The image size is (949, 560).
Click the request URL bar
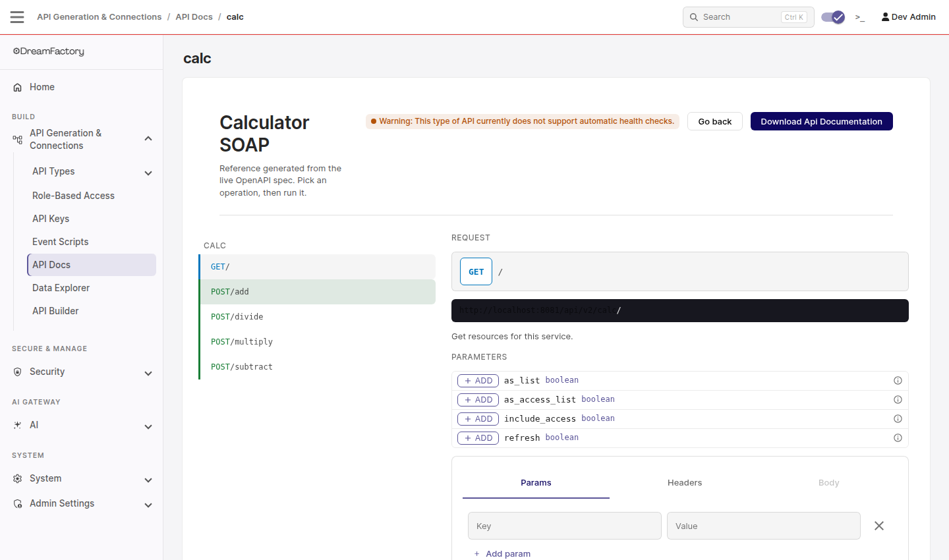tap(680, 310)
